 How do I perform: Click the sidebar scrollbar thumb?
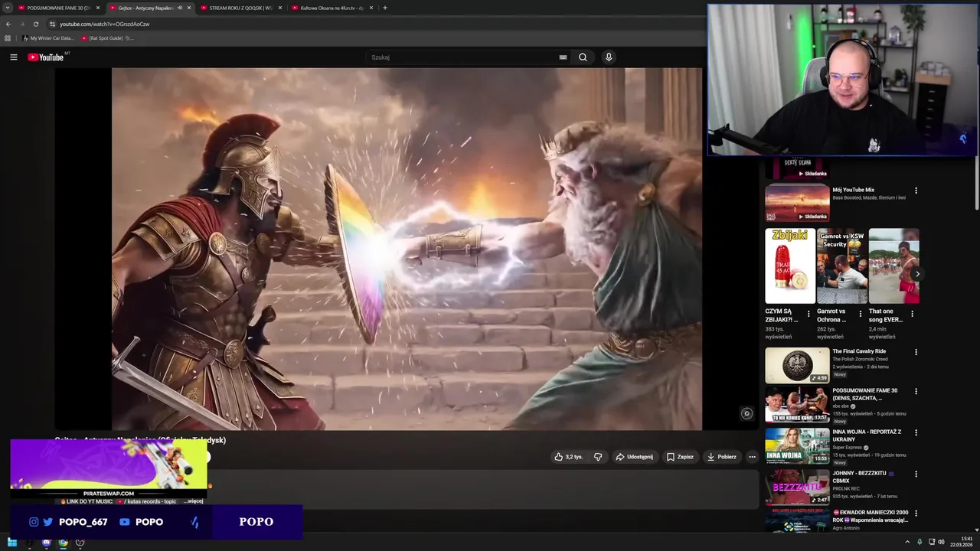pos(977,184)
